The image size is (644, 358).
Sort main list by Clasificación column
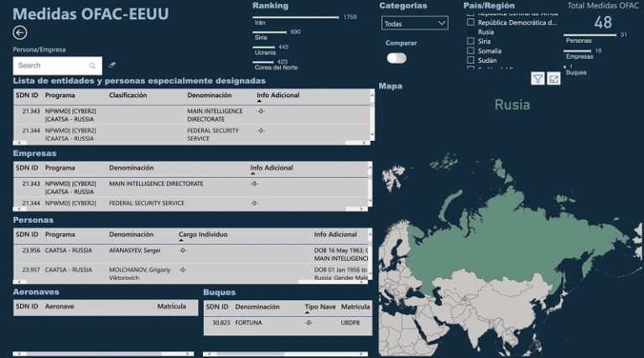[x=127, y=96]
